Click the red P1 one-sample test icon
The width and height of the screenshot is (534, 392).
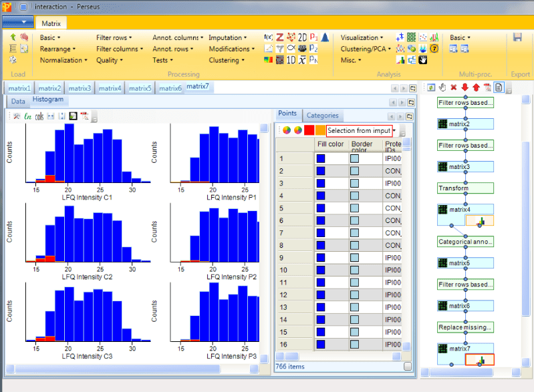(x=313, y=37)
